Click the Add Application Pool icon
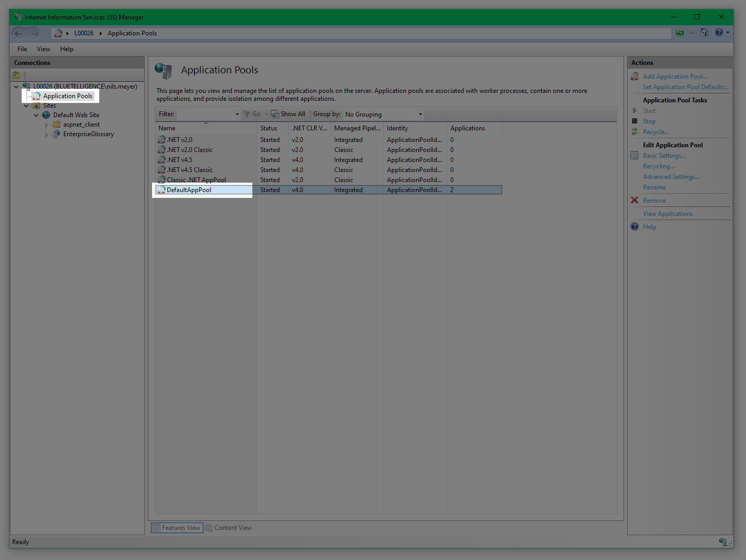This screenshot has height=560, width=746. 635,77
